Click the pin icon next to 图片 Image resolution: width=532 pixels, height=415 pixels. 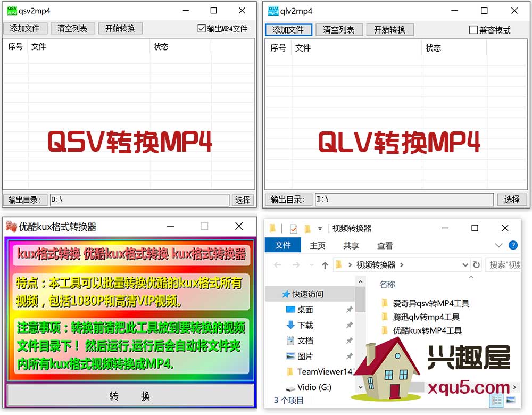[x=349, y=356]
